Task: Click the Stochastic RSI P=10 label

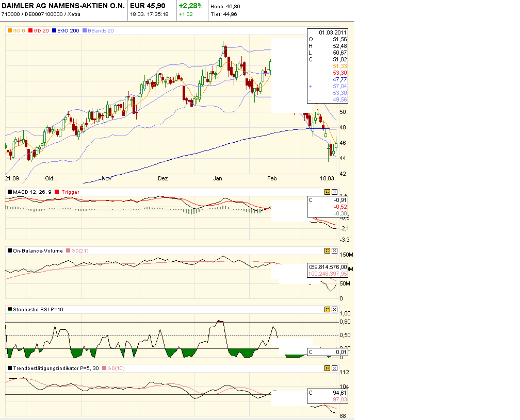Action: pos(38,309)
